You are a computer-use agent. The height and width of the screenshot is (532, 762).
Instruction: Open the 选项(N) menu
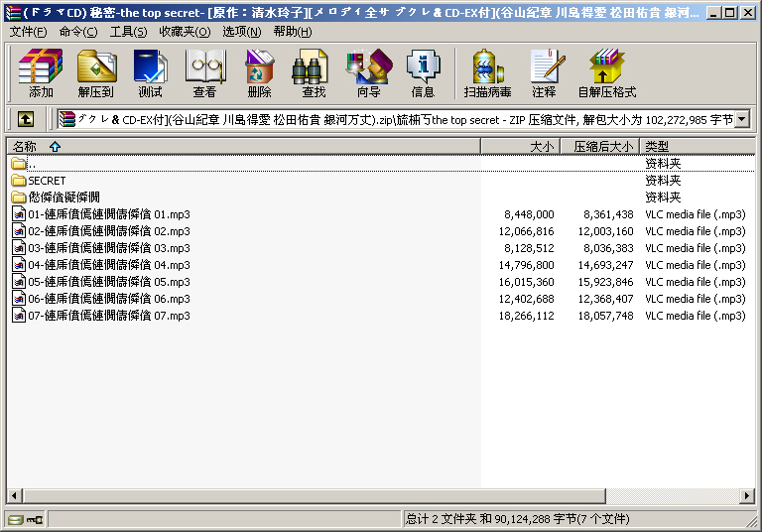pyautogui.click(x=241, y=32)
